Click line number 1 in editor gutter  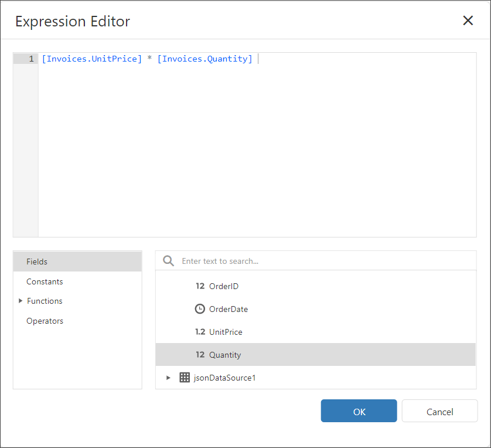[x=32, y=59]
